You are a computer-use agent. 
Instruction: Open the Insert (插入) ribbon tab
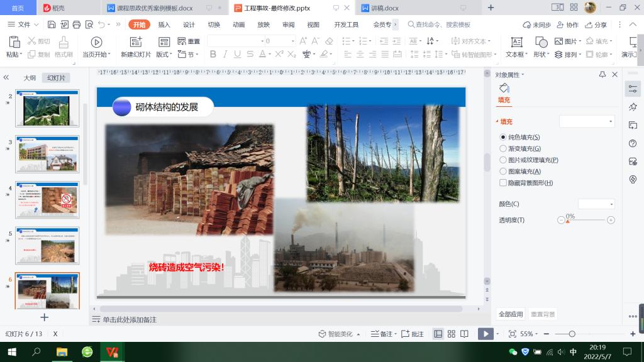coord(164,25)
